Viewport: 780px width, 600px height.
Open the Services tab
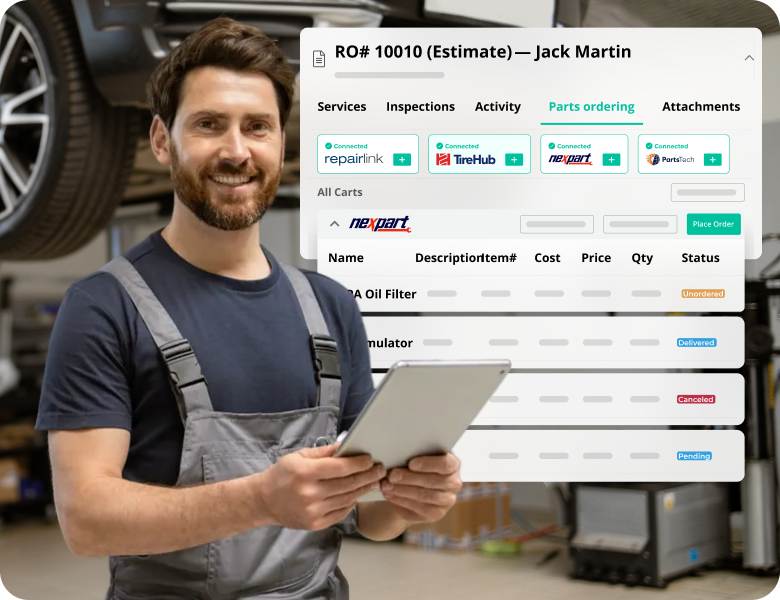(x=342, y=107)
